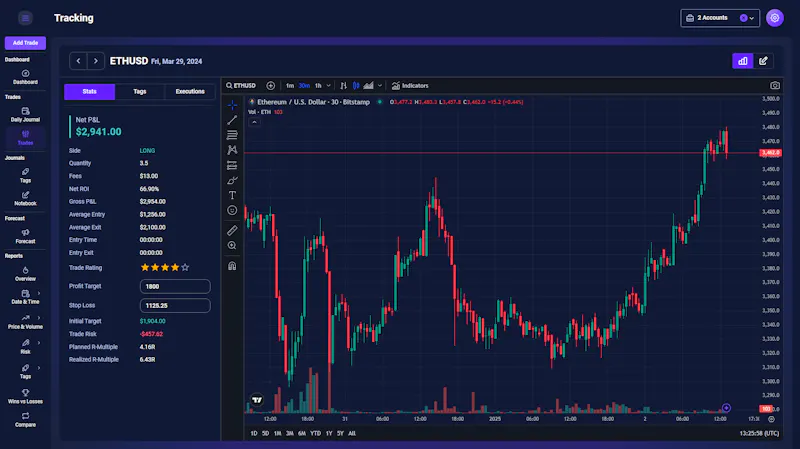
Task: Click the chart time axis settings icon
Action: point(771,419)
